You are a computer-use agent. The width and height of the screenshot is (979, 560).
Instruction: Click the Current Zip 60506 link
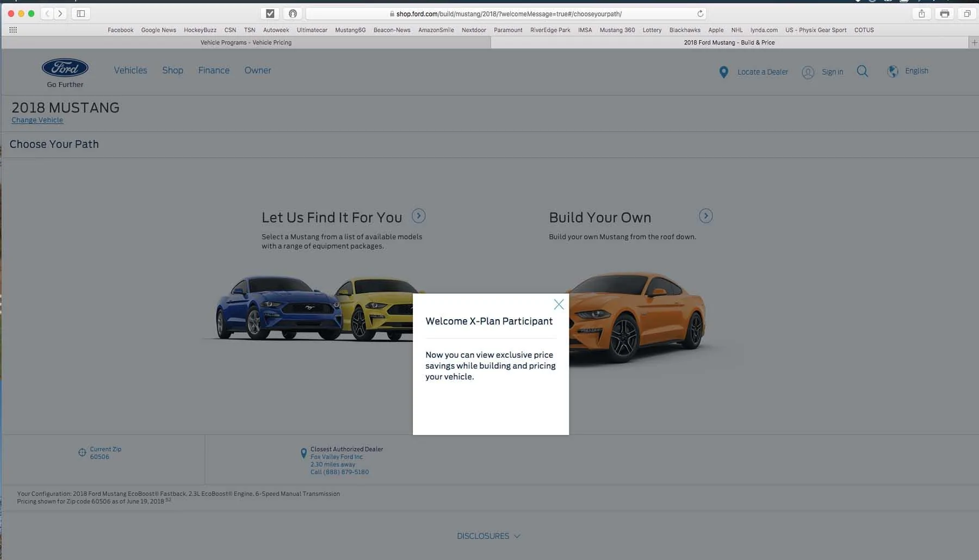(x=106, y=453)
